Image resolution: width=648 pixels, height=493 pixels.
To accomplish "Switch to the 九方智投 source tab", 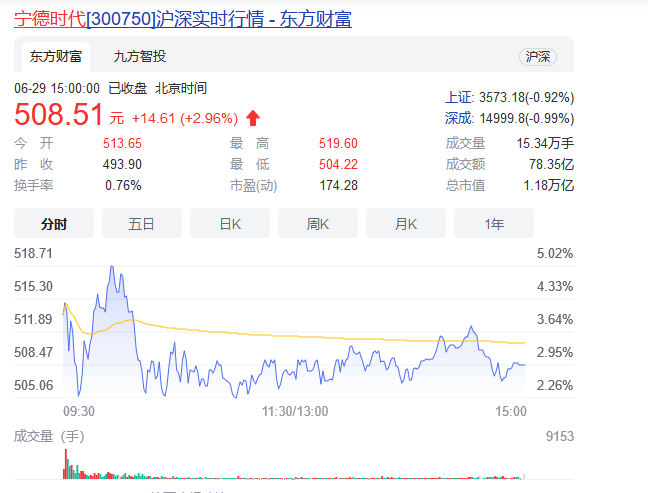I will (x=139, y=56).
